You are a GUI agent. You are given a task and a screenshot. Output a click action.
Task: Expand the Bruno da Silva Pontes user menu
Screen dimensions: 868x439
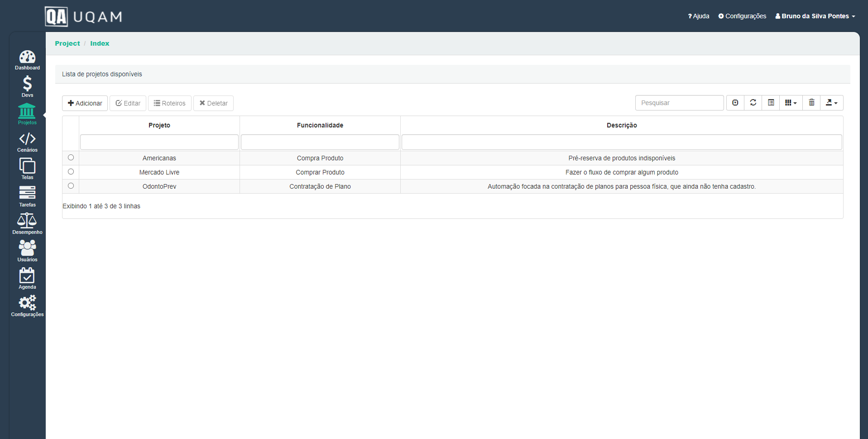click(815, 16)
